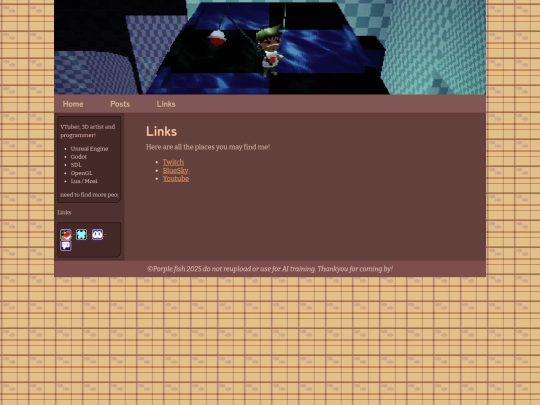540x405 pixels.
Task: Open the blue mask-face sidebar icon link
Action: 97,235
